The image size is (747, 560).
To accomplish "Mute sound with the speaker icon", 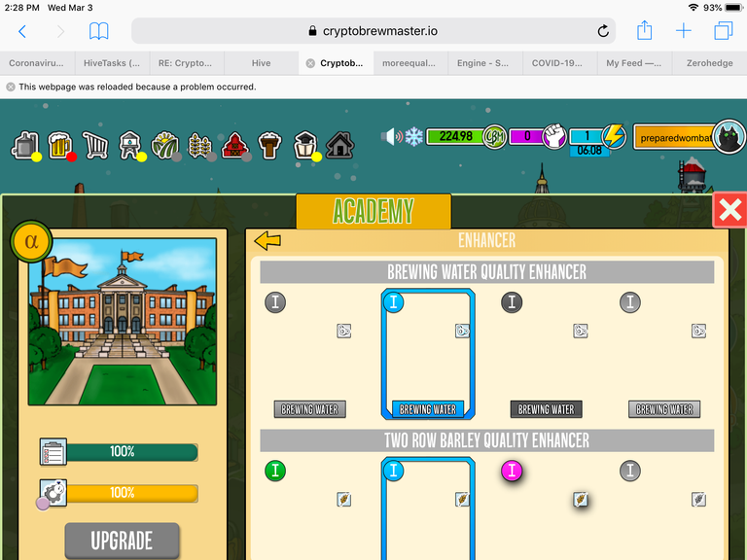I will [392, 137].
